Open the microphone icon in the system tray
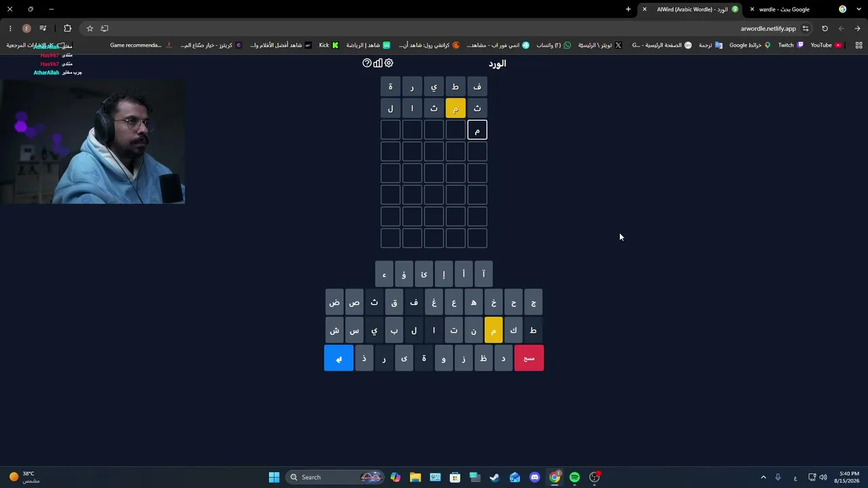 coord(778,477)
